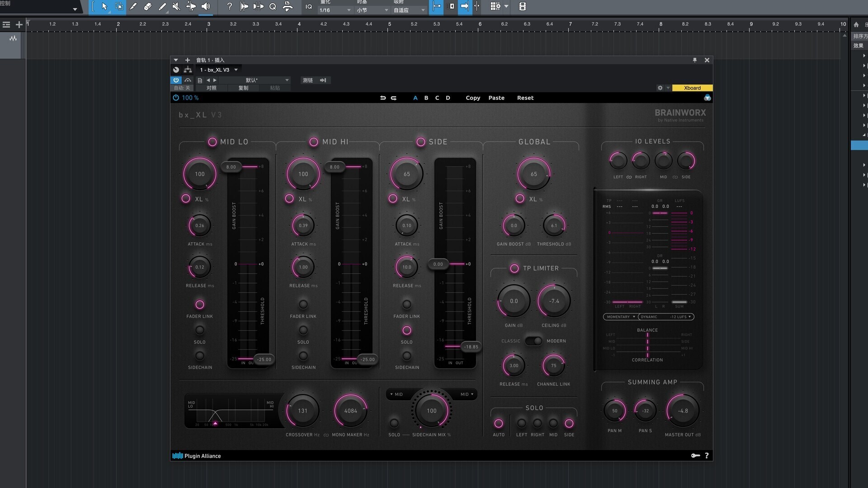Screen dimensions: 868x488
Task: Click the plugin redo arrow
Action: (394, 98)
